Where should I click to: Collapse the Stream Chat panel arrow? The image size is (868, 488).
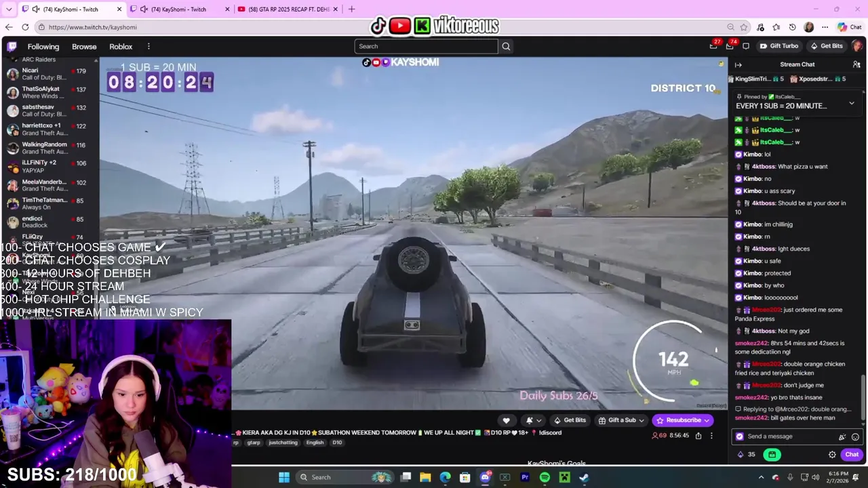(738, 64)
